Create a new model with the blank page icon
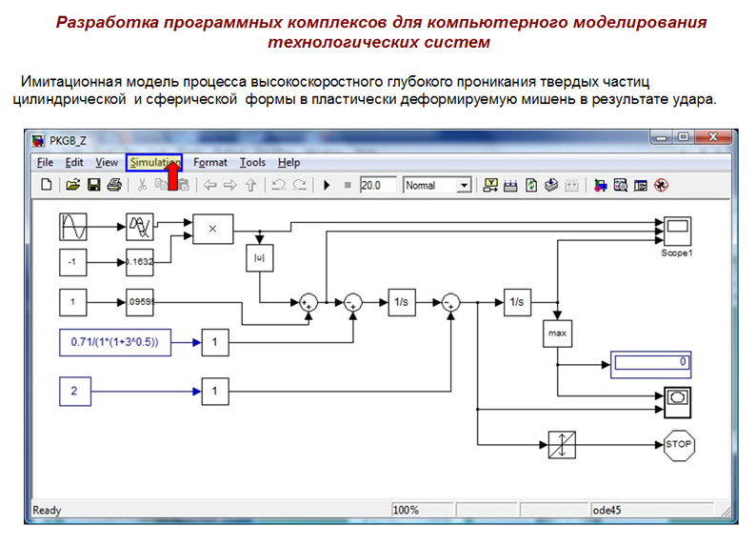Image resolution: width=756 pixels, height=546 pixels. click(47, 185)
